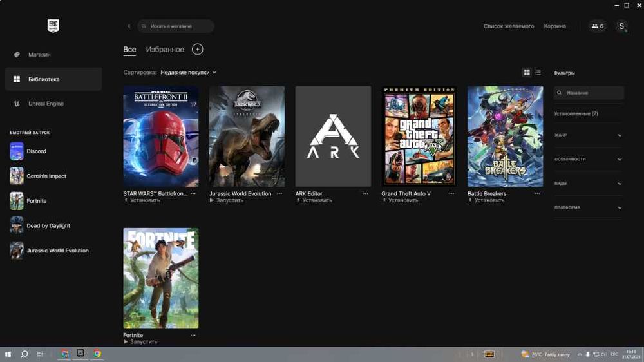644x362 pixels.
Task: Open Grand Theft Auto V cover
Action: point(419,137)
